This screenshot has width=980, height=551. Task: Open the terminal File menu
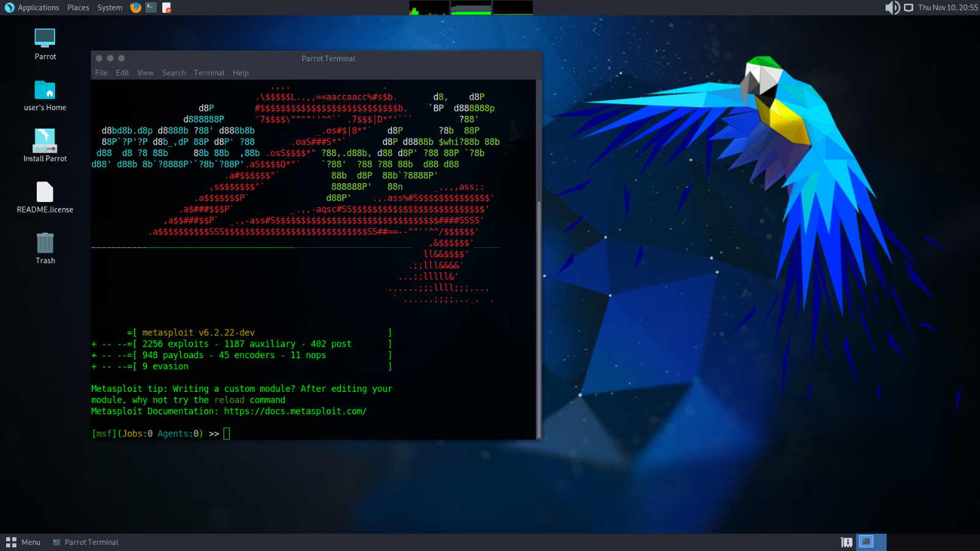(101, 73)
